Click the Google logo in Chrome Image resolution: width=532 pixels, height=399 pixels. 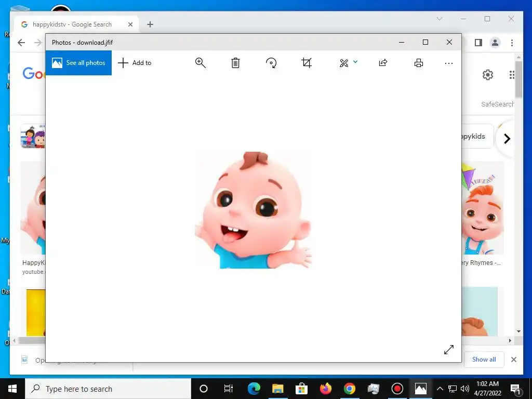coord(34,73)
